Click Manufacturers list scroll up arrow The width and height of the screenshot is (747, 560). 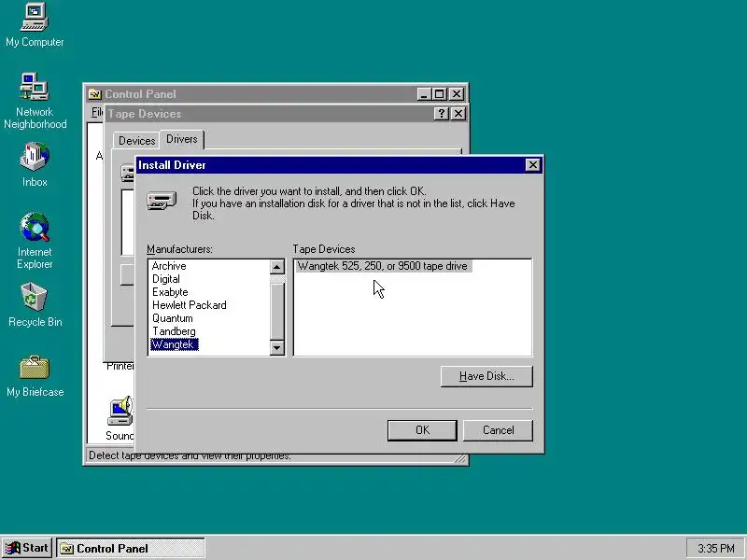coord(276,267)
